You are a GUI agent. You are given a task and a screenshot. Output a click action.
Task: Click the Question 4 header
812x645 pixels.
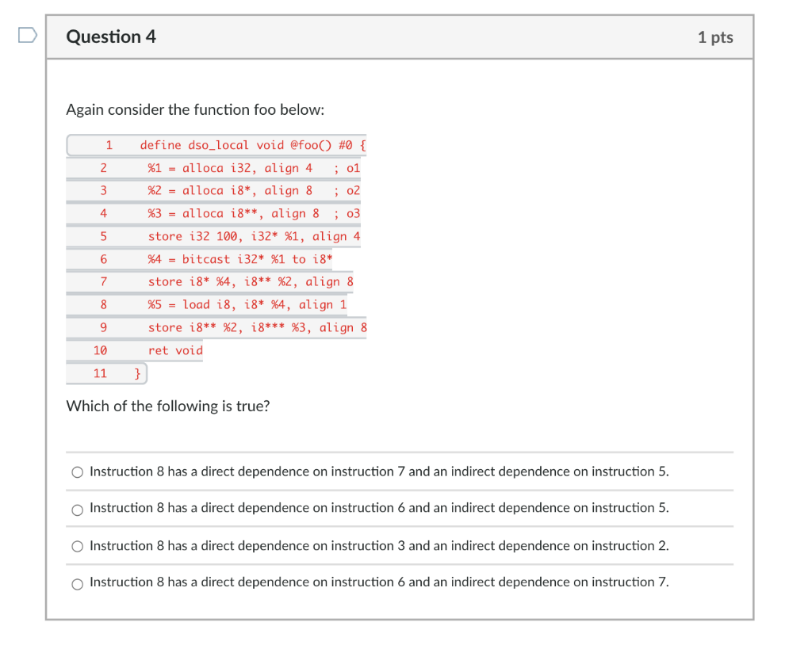(x=110, y=36)
